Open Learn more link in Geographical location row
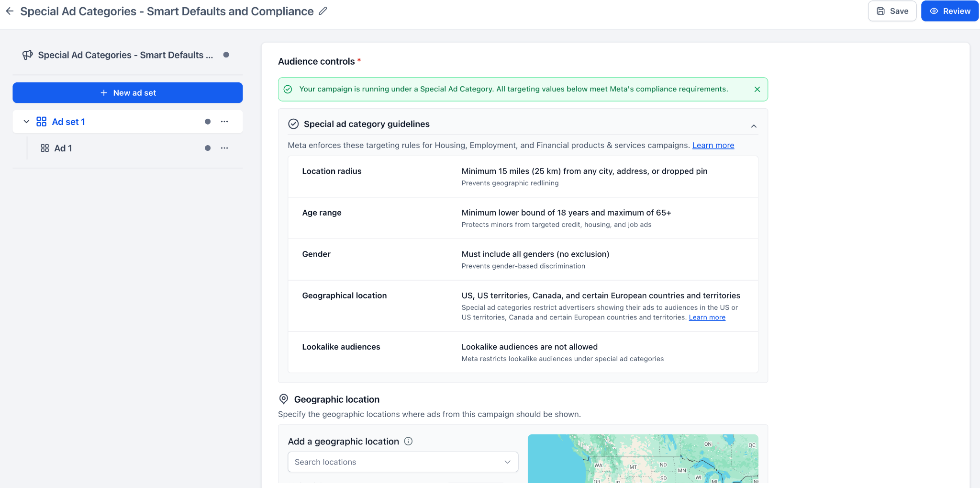The image size is (980, 488). tap(707, 317)
